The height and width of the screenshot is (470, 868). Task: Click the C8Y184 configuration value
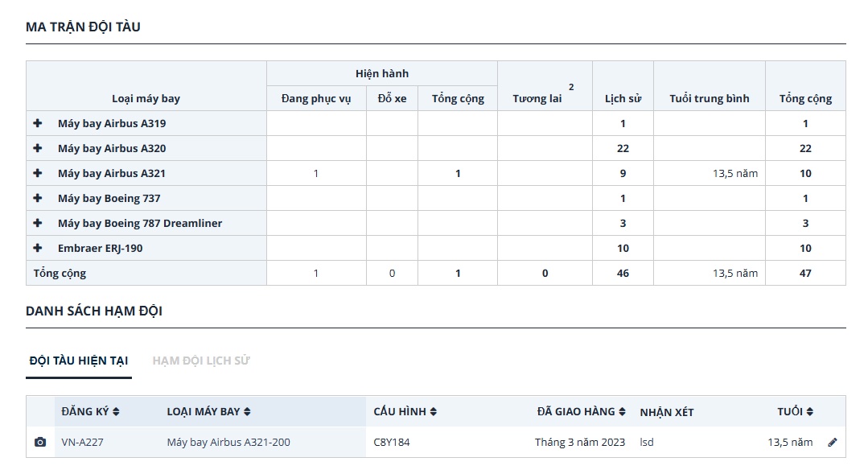pos(392,443)
